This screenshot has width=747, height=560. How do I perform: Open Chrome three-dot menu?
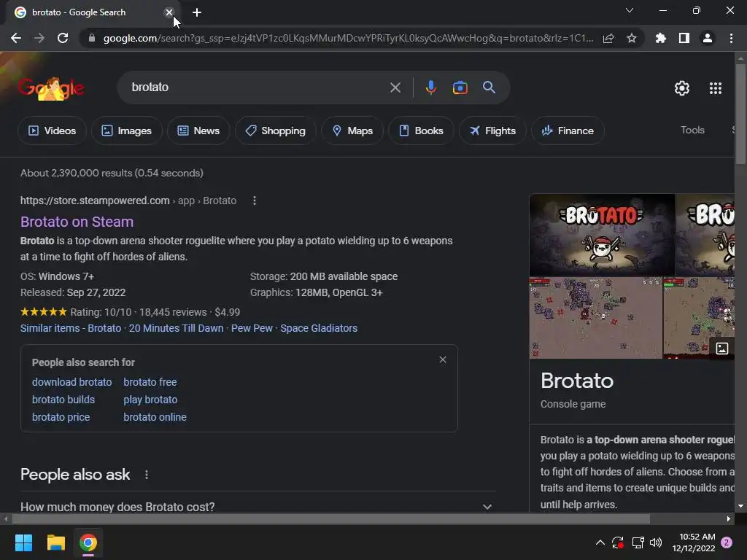(x=731, y=38)
